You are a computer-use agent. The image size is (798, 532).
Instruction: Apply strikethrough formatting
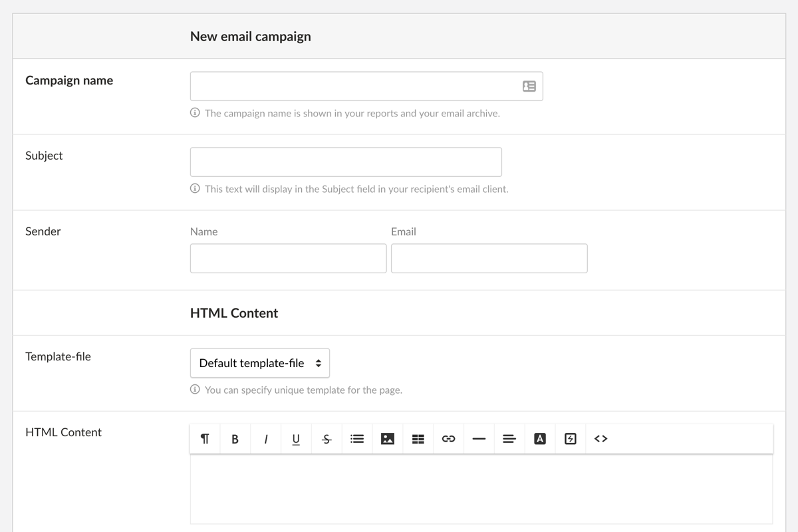coord(327,439)
